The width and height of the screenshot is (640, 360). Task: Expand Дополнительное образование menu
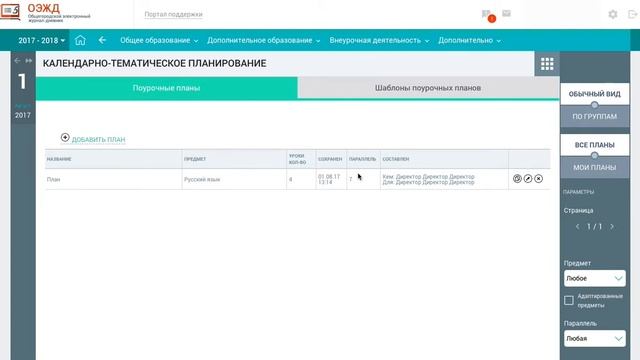tap(263, 40)
